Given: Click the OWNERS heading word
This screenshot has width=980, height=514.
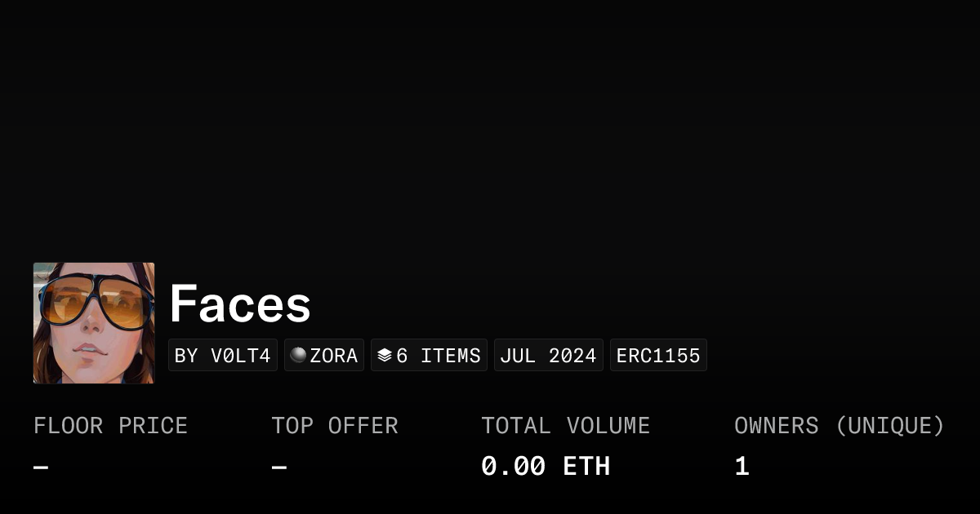Looking at the screenshot, I should coord(776,426).
